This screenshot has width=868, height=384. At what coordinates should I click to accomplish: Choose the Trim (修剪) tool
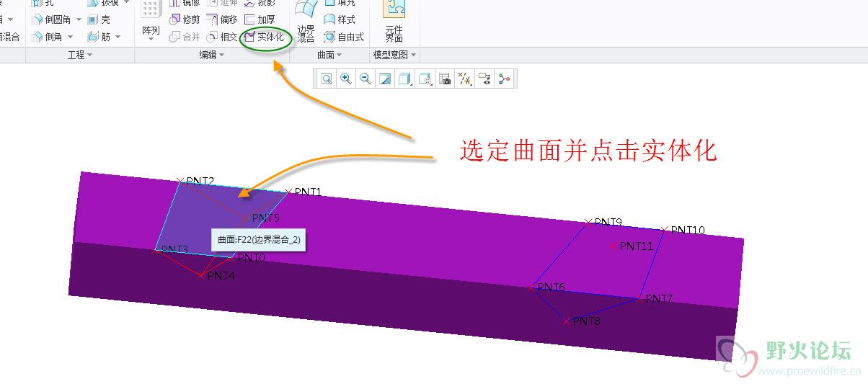[185, 19]
